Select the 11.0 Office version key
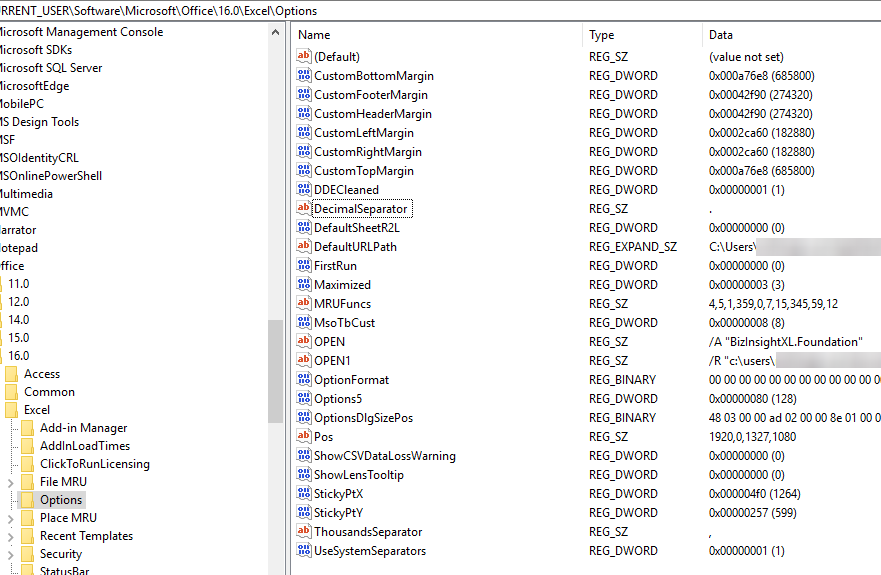 pos(19,284)
